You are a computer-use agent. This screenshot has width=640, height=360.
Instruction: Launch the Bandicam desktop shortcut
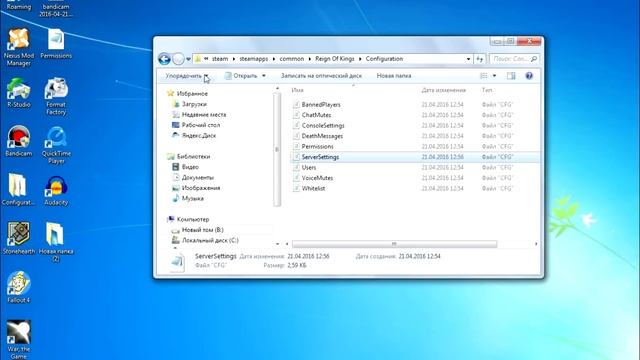pyautogui.click(x=19, y=141)
